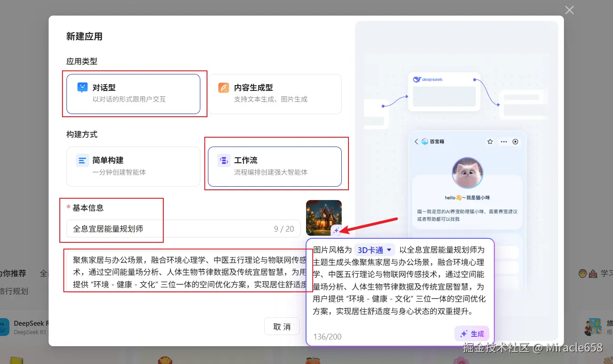Open the 为你推荐 tab
This screenshot has height=364, width=613.
[13, 273]
